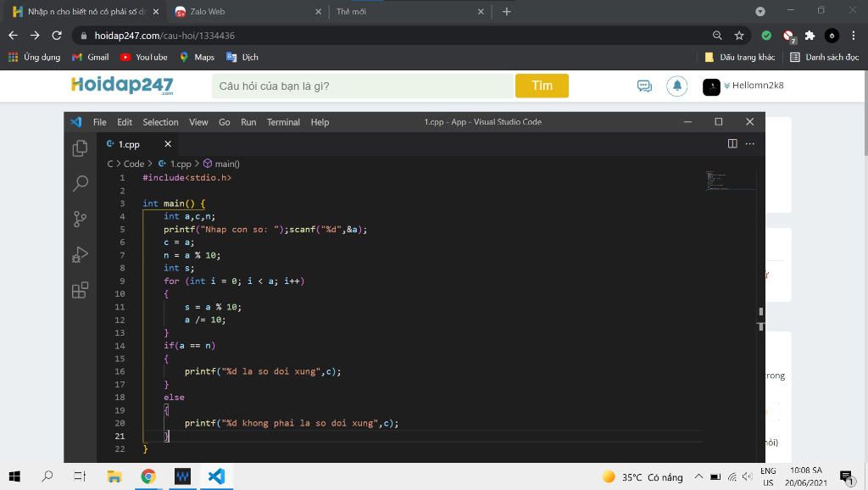Viewport: 868px width, 490px height.
Task: Open the messages chat icon on Hoidap247
Action: (x=644, y=86)
